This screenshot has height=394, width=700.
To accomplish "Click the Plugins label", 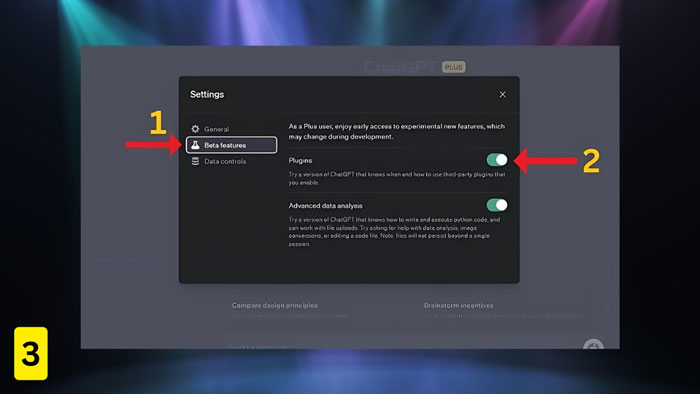I will 300,160.
